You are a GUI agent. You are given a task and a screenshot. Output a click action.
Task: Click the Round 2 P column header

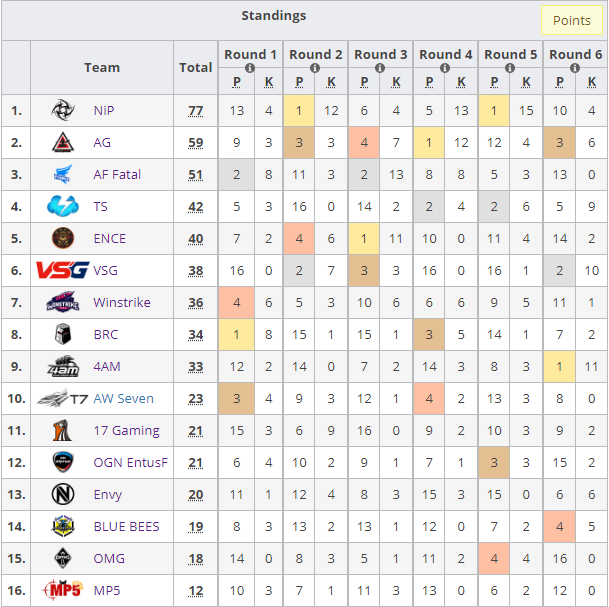coord(299,82)
